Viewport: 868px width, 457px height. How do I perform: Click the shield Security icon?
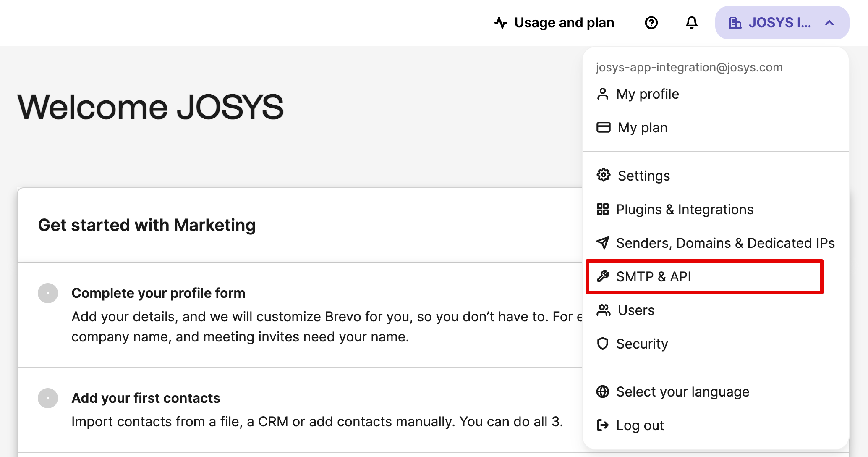603,344
